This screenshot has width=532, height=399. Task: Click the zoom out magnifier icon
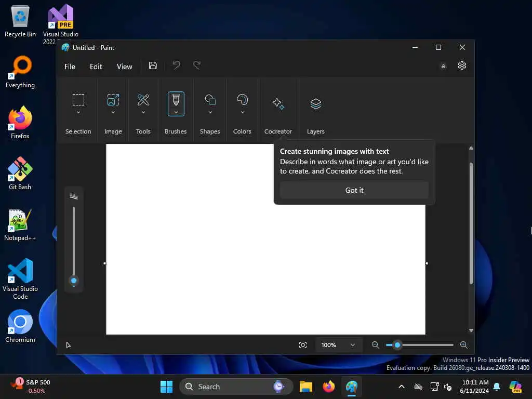[x=375, y=345]
